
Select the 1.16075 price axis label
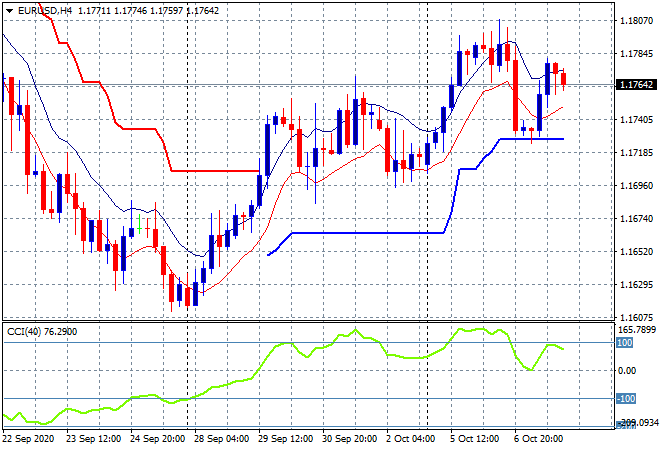[637, 317]
